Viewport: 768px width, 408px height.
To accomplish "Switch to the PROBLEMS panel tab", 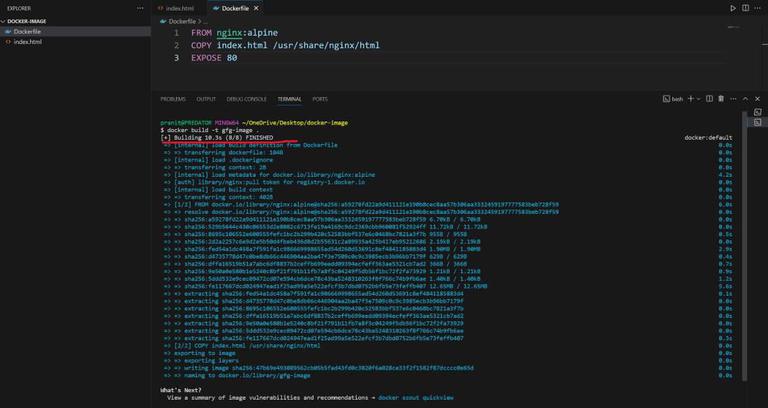I will click(173, 99).
